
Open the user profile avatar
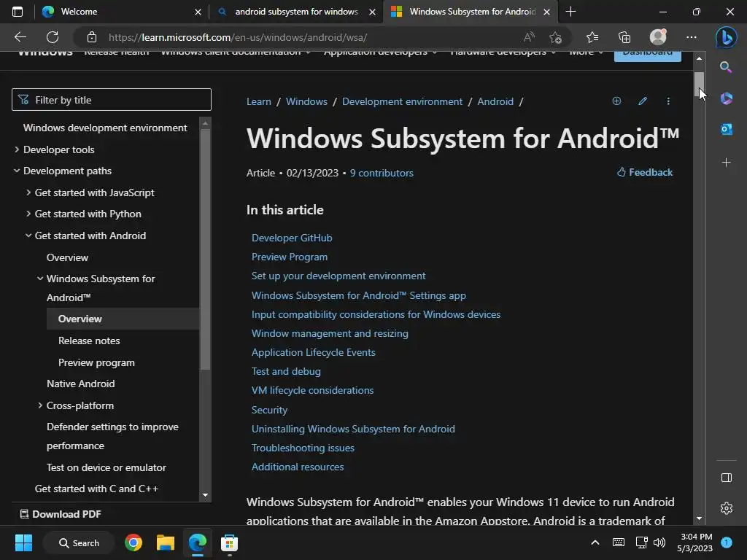[658, 36]
